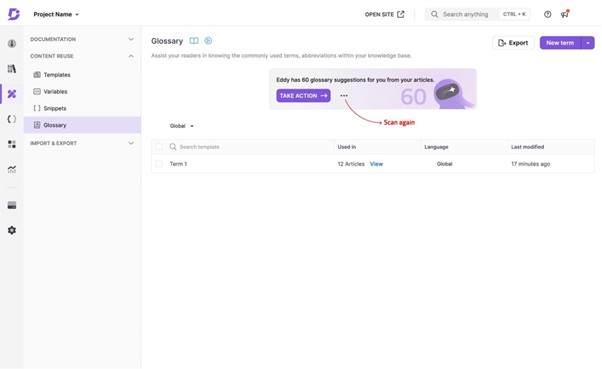Open the Global language dropdown
The image size is (602, 369).
[182, 126]
